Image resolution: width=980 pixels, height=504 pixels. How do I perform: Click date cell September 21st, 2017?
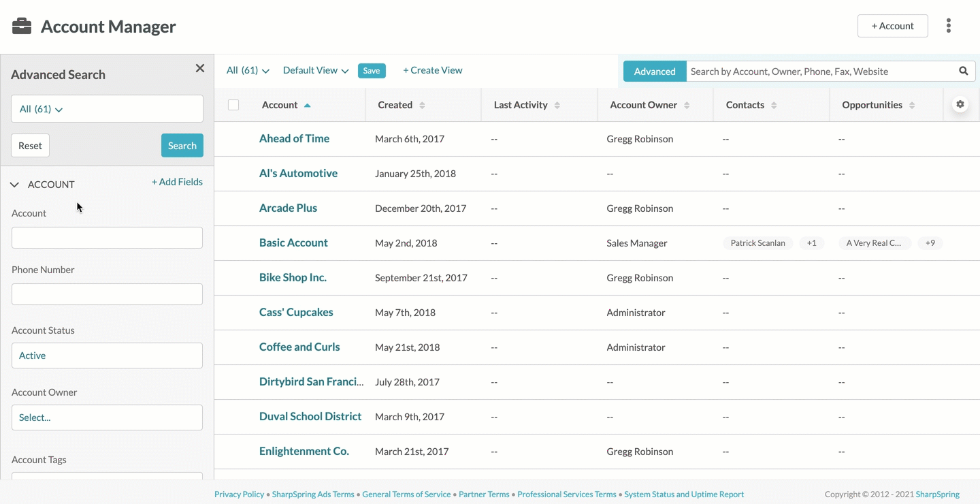click(x=421, y=278)
